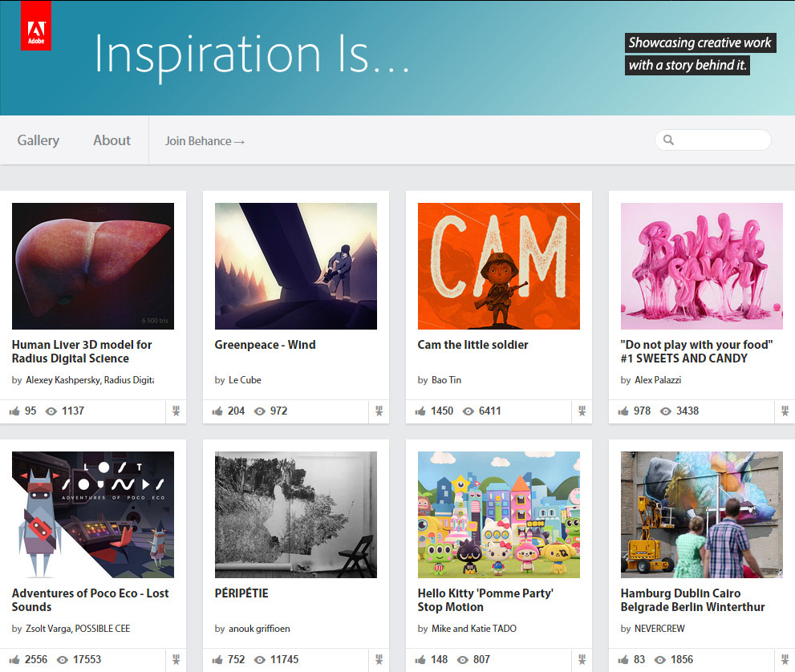This screenshot has width=795, height=672.
Task: Click views eye icon on Sweets and Candy card
Action: [x=665, y=411]
